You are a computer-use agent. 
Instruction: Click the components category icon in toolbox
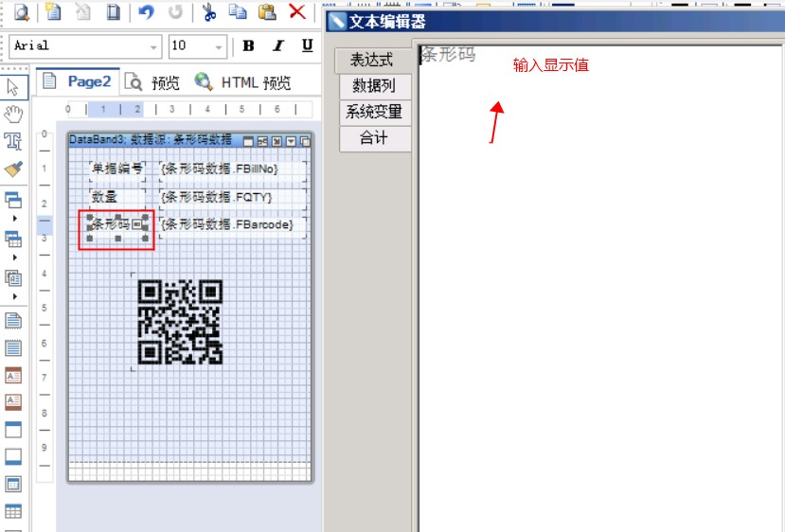pyautogui.click(x=13, y=278)
